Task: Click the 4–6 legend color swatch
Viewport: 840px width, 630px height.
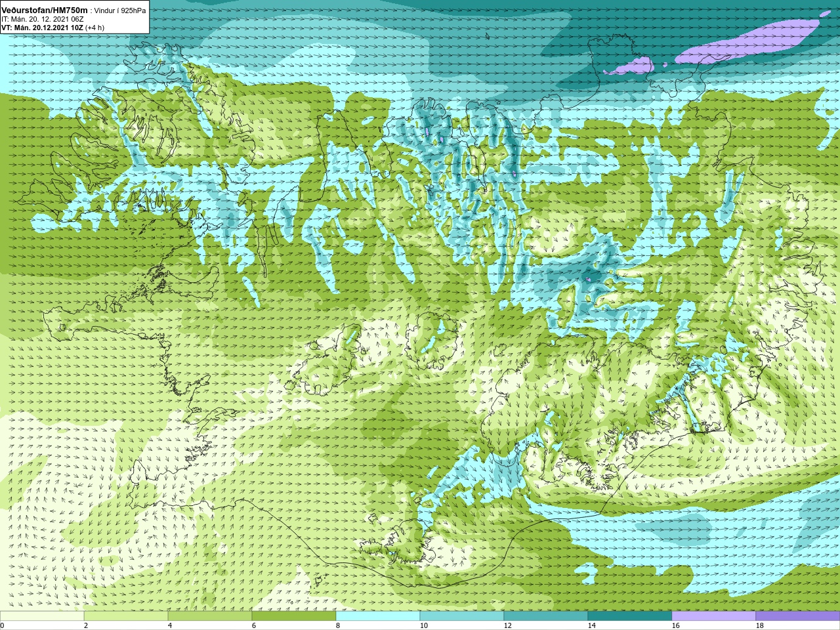Action: (x=210, y=616)
